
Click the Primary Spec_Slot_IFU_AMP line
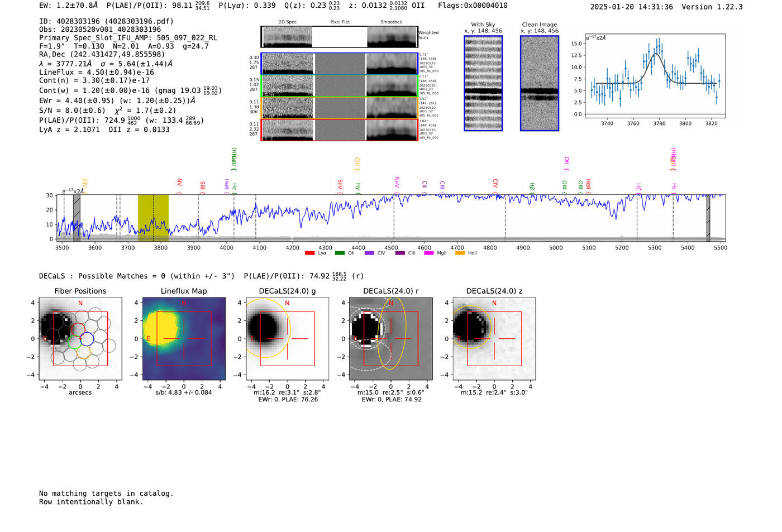128,38
